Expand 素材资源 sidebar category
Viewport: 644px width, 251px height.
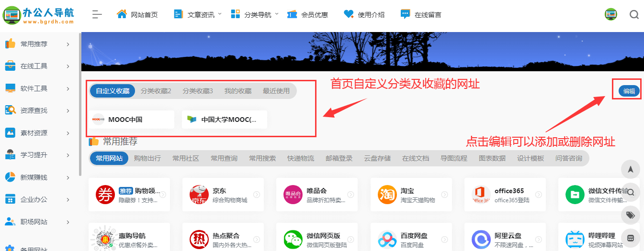(x=37, y=133)
